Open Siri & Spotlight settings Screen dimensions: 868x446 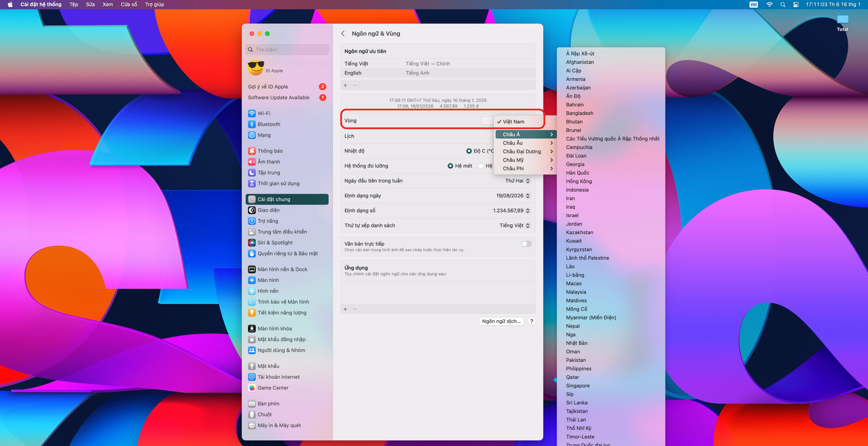[275, 242]
